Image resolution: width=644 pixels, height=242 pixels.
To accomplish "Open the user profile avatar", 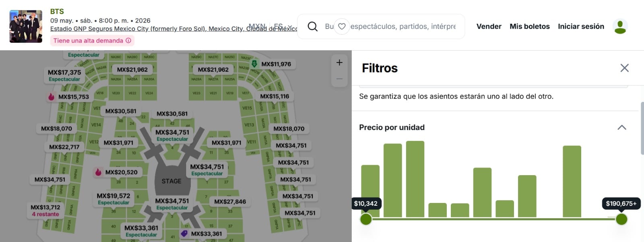I will tap(620, 27).
